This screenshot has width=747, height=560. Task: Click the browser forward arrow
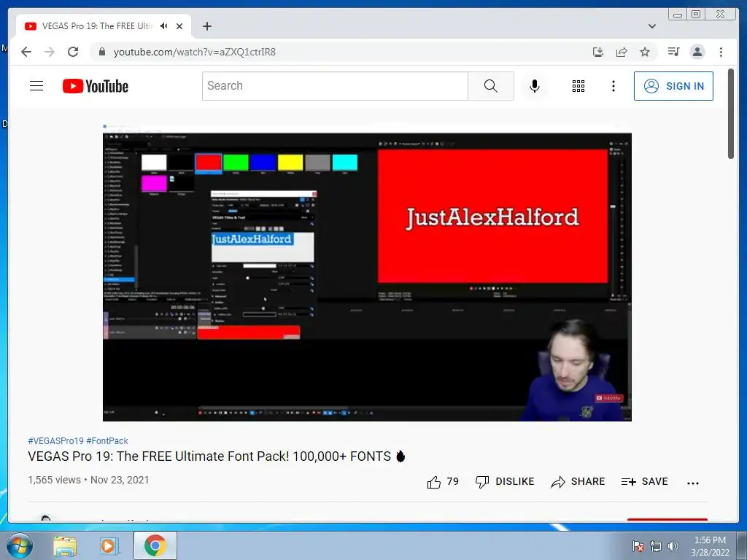(49, 52)
